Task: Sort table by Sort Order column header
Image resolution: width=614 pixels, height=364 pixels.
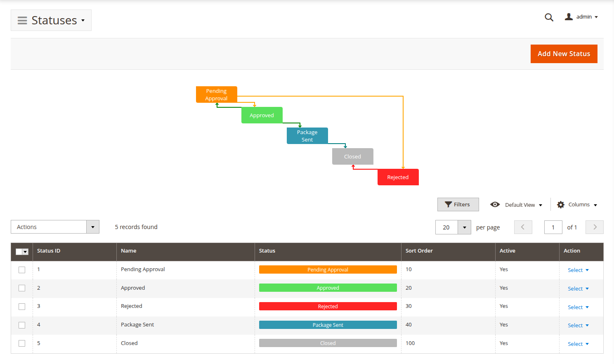Action: (x=419, y=251)
